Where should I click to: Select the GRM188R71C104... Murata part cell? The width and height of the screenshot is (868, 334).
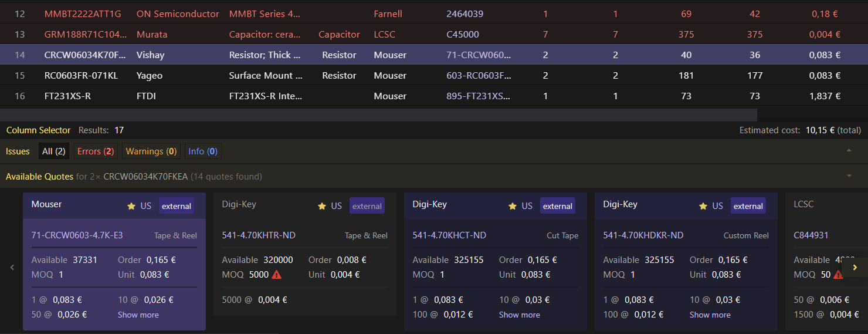coord(85,35)
